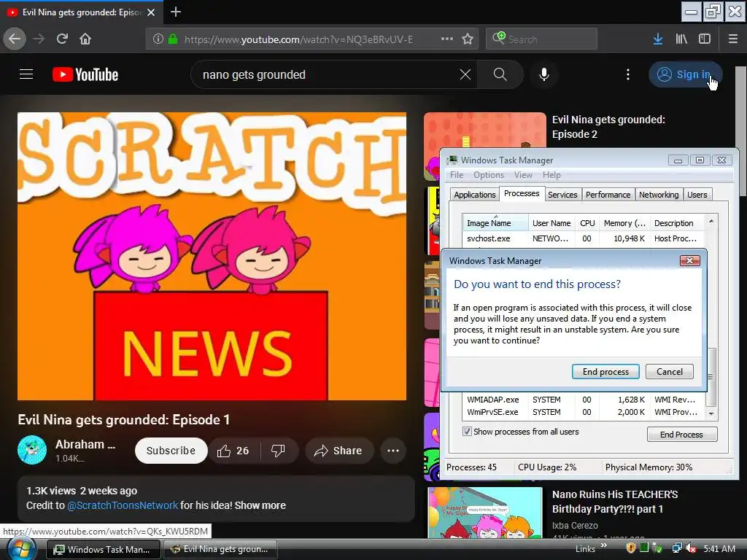
Task: Subscribe to the Abraham channel
Action: 171,451
